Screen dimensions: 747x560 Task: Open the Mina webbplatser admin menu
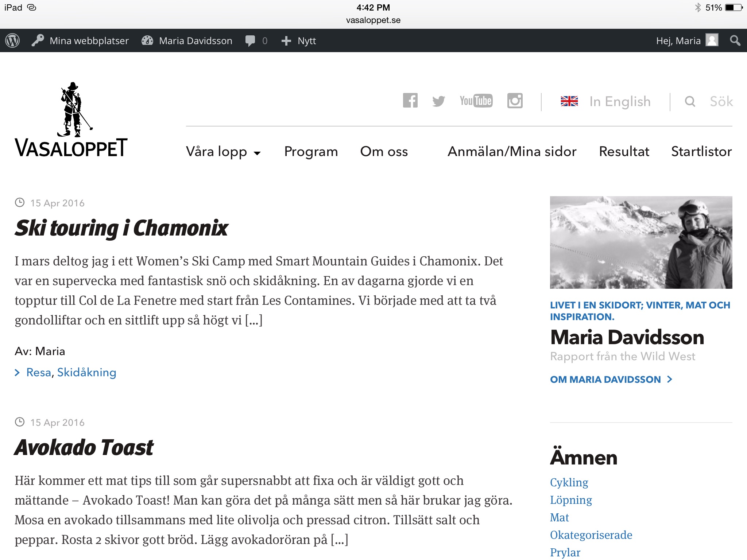[x=89, y=40]
